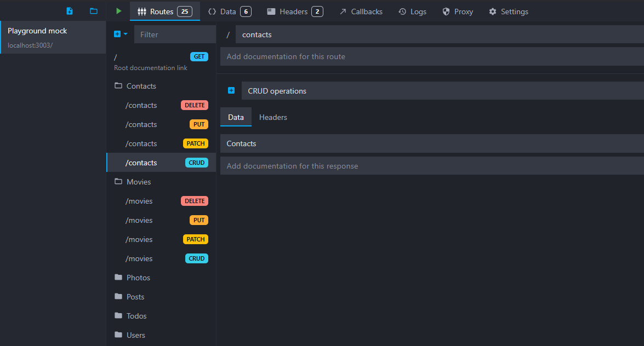644x346 pixels.
Task: Switch to response Headers tab
Action: tap(273, 117)
